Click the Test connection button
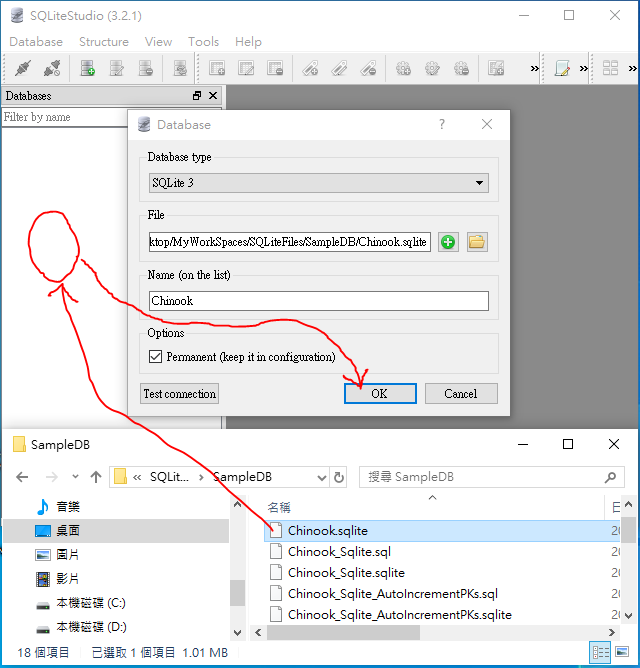The width and height of the screenshot is (640, 668). (179, 394)
